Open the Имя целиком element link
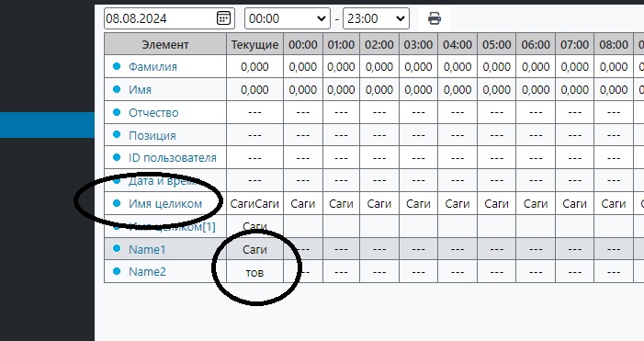 click(x=165, y=203)
